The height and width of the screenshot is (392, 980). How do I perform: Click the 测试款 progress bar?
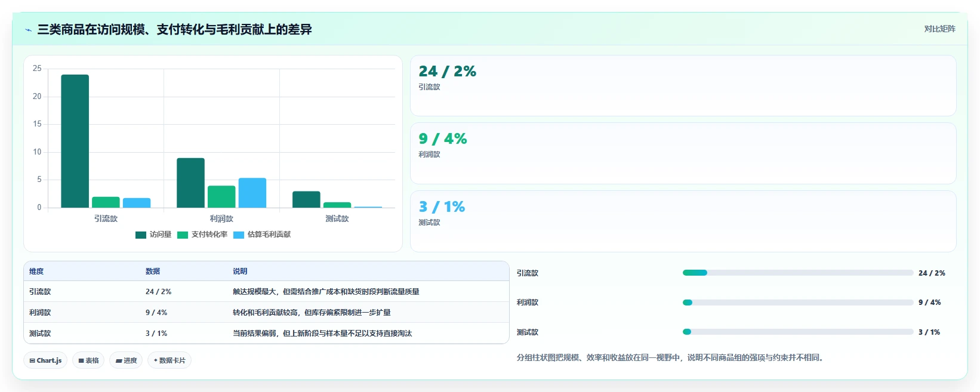point(798,332)
